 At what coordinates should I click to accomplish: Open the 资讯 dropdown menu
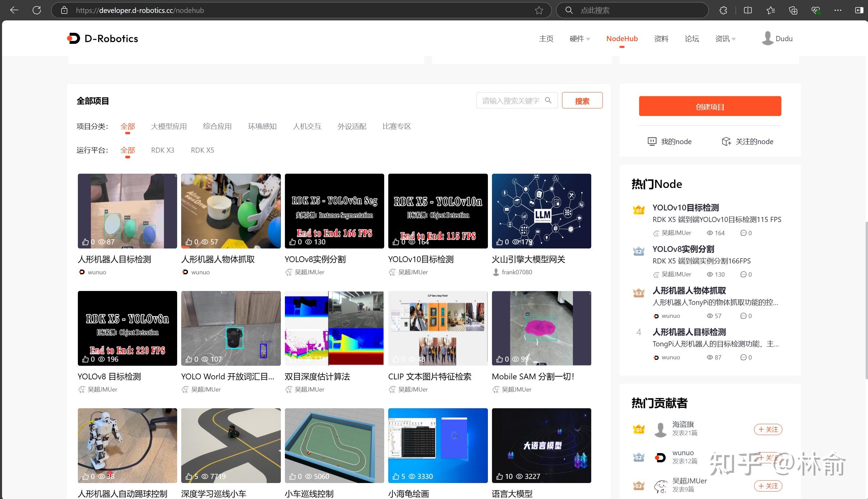tap(722, 38)
